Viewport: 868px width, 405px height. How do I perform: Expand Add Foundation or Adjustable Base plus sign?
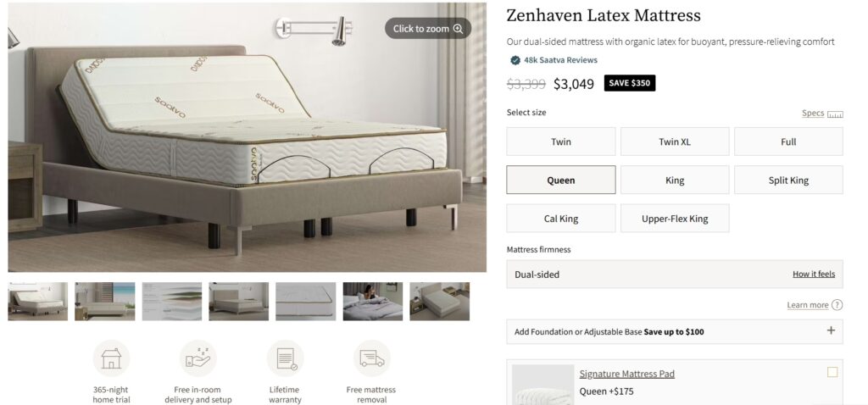(831, 330)
